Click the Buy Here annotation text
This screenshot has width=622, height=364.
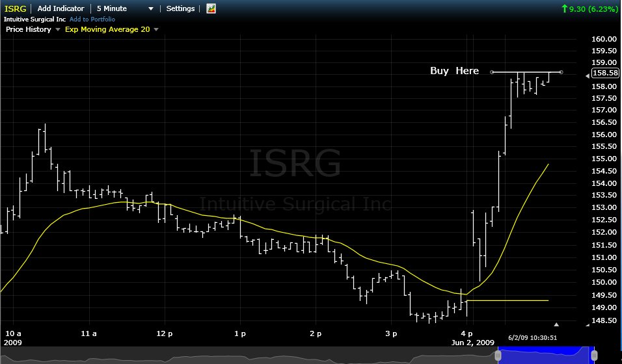click(455, 71)
